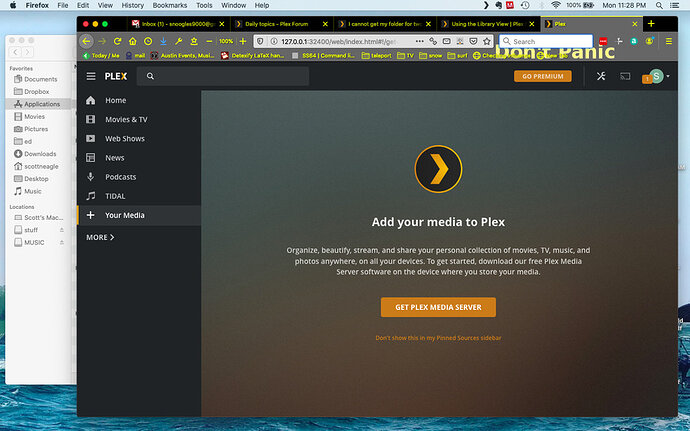Select Movies & TV in Plex sidebar

(x=139, y=119)
